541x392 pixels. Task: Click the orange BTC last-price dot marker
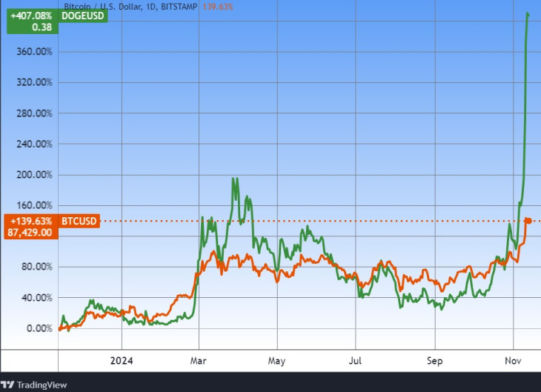528,221
